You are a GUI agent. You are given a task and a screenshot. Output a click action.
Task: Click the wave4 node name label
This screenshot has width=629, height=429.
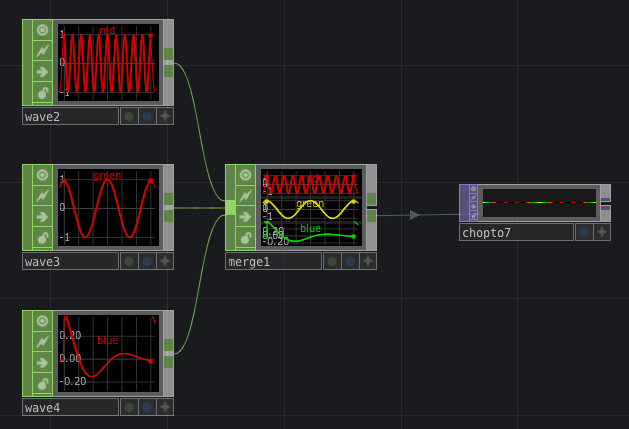(71, 407)
